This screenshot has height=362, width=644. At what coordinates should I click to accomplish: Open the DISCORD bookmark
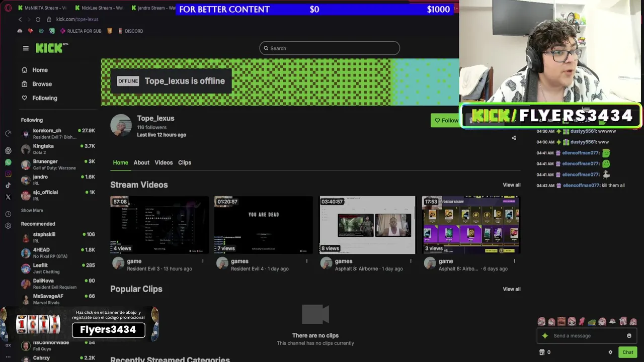click(130, 31)
